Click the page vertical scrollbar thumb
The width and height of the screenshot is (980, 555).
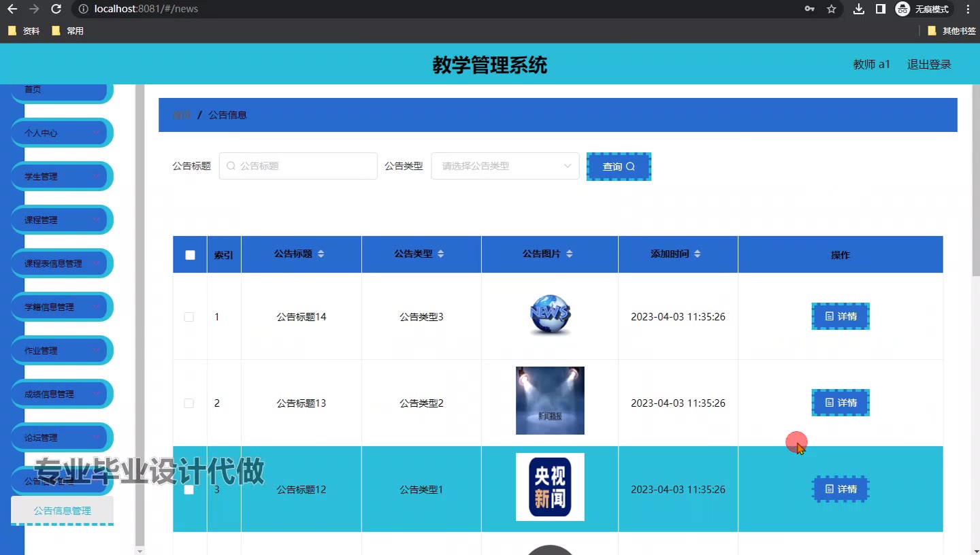(x=976, y=180)
